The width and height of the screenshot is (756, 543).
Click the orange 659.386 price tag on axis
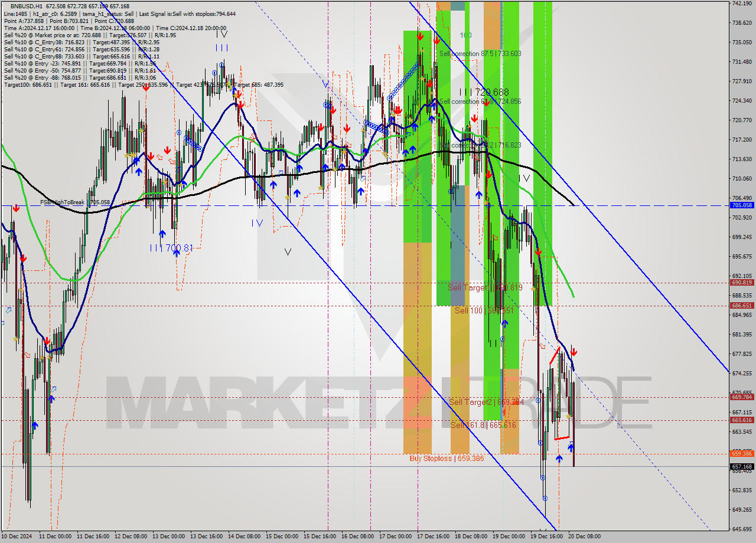coord(741,454)
